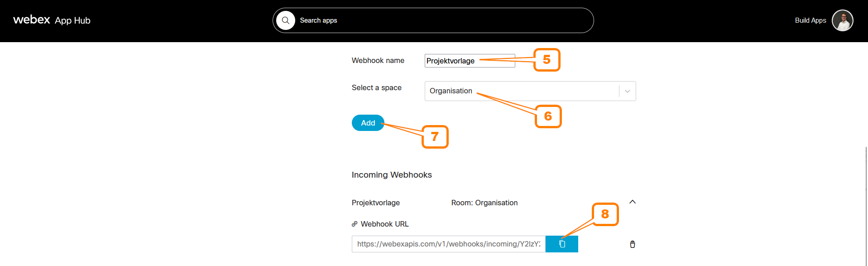Focus the Webhook name input field
The image size is (868, 266).
(x=470, y=61)
